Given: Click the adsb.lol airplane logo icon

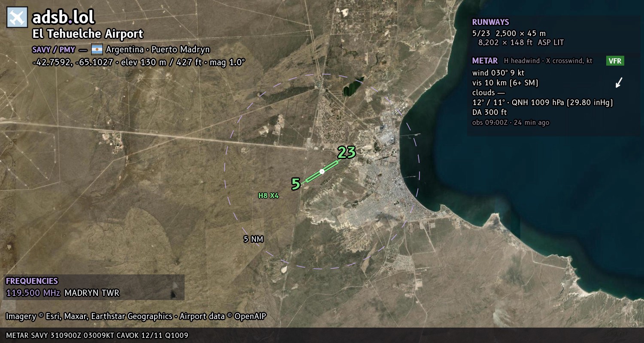Looking at the screenshot, I should [17, 18].
